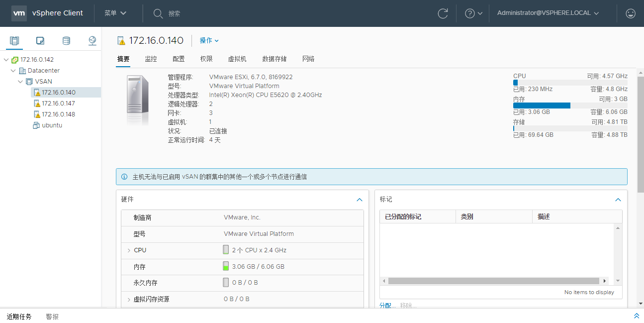Image resolution: width=644 pixels, height=323 pixels.
Task: Click the Datacenter icon in tree
Action: [x=22, y=71]
